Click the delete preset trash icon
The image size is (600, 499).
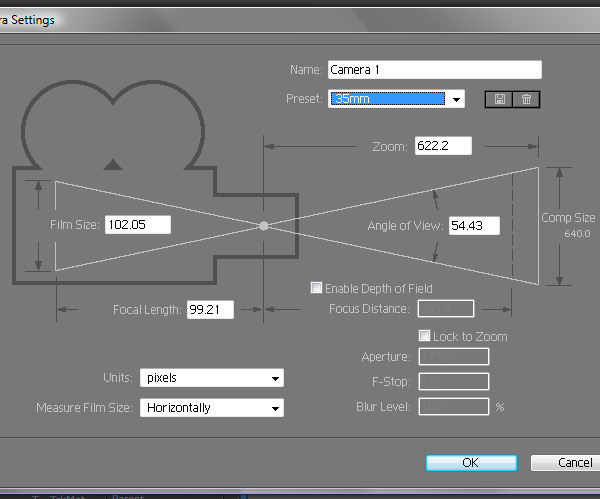click(527, 99)
